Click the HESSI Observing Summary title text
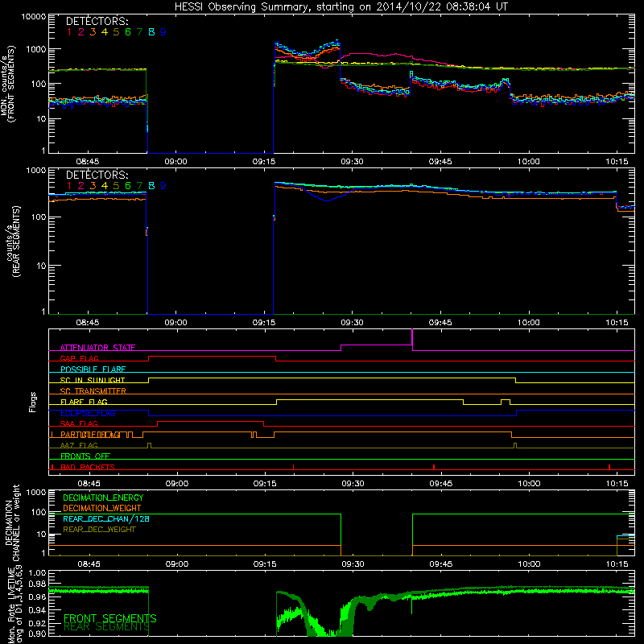The image size is (644, 644). (341, 7)
